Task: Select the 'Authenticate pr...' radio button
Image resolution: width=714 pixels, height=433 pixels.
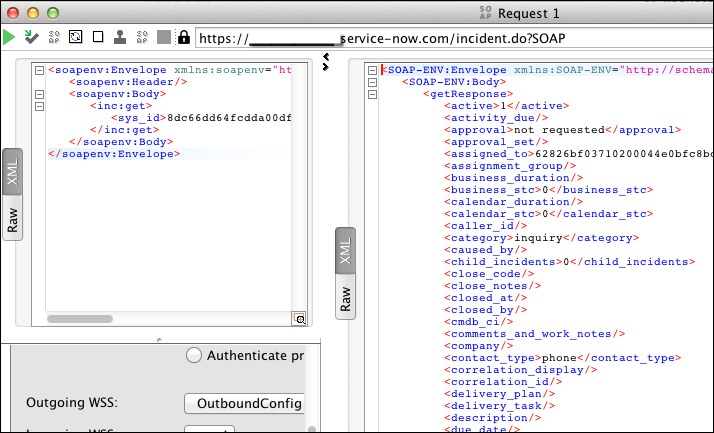Action: point(194,355)
